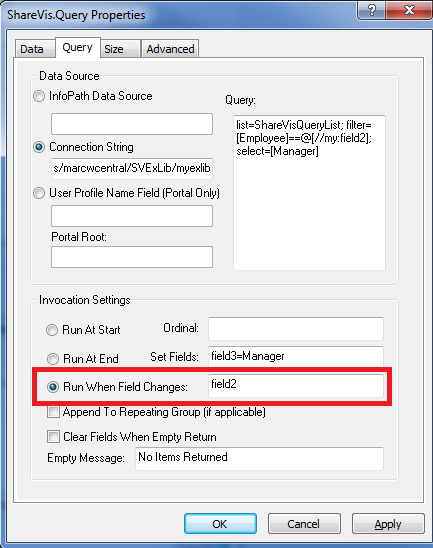Screen dimensions: 433x548
Task: Click the Help question mark icon
Action: (x=371, y=9)
